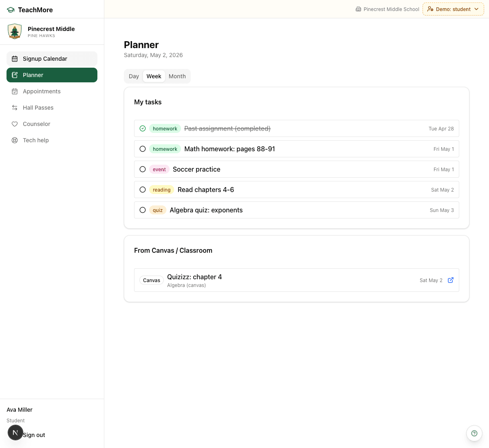Click the Tue Apr 28 due date

pyautogui.click(x=441, y=128)
